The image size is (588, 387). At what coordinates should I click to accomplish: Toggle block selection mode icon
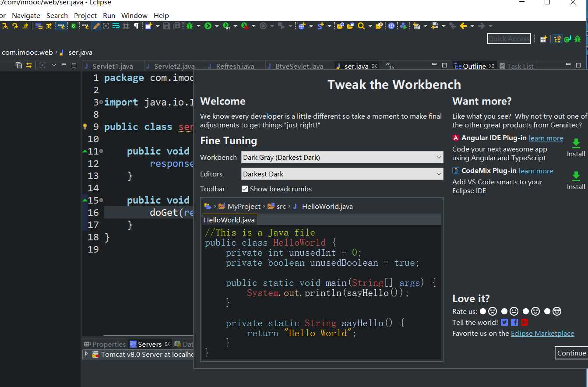pos(126,26)
